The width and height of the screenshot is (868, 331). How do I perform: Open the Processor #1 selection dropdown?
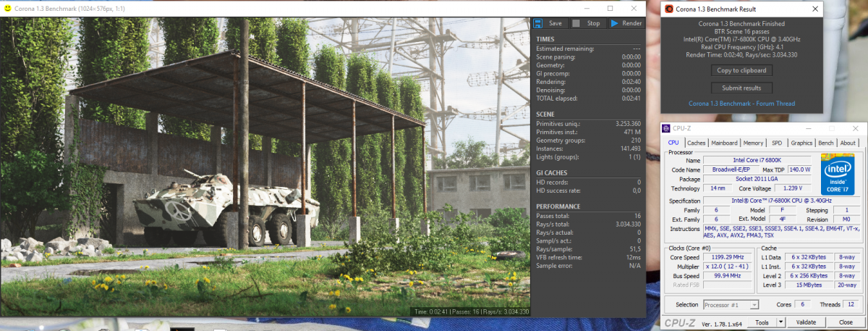[x=731, y=305]
